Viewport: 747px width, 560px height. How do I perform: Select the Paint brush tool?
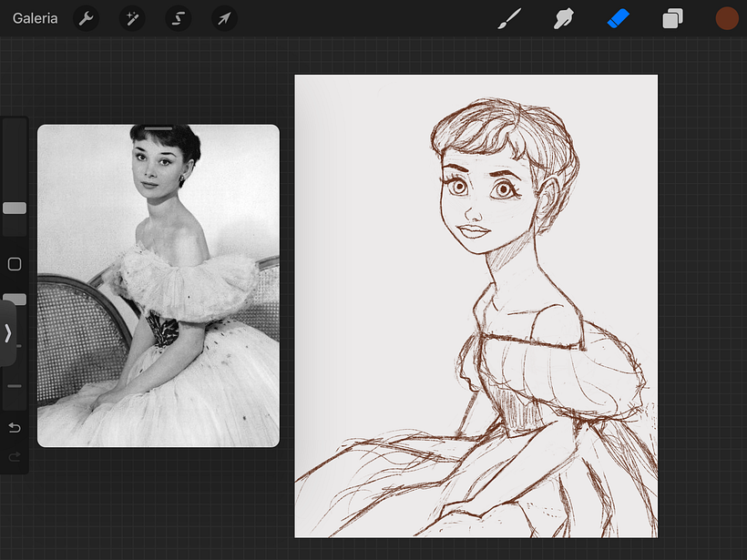[x=509, y=18]
